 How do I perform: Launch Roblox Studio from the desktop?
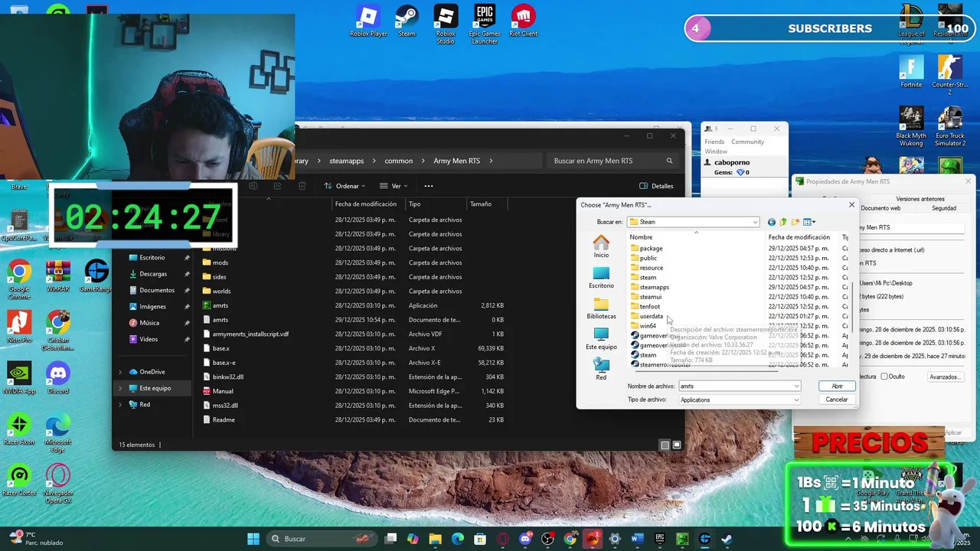pos(446,24)
